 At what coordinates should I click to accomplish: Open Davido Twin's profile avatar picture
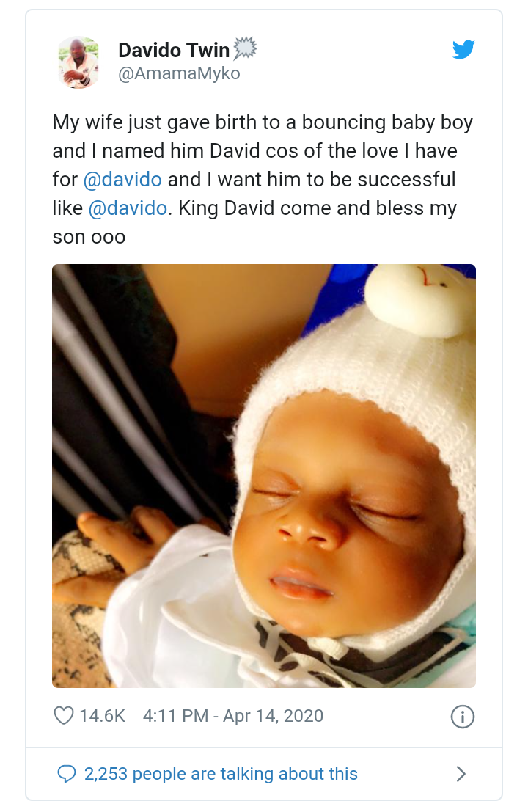click(78, 62)
